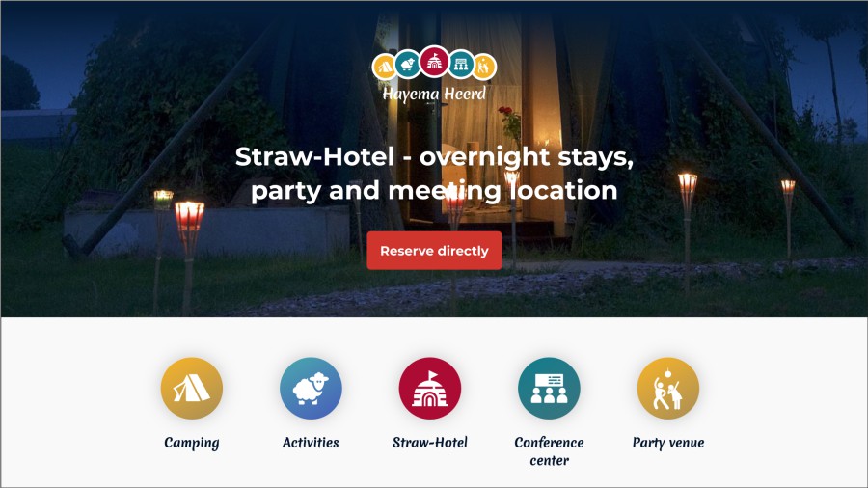Image resolution: width=868 pixels, height=488 pixels.
Task: Click the Straw-Hotel overnight stays headline
Action: (435, 174)
